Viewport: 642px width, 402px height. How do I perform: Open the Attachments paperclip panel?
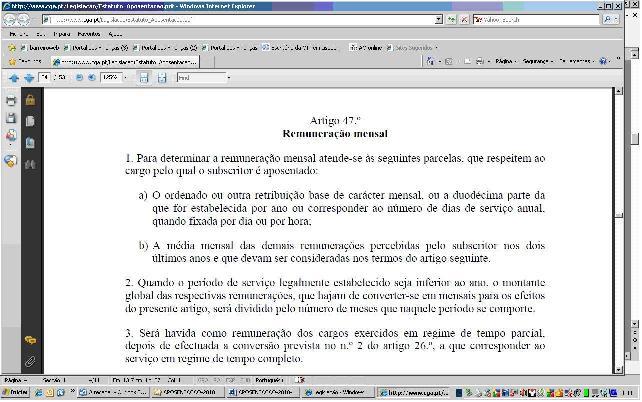30,361
